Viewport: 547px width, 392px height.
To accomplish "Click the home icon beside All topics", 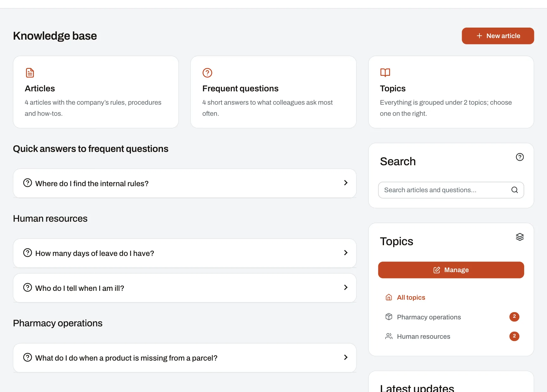I will tap(389, 297).
